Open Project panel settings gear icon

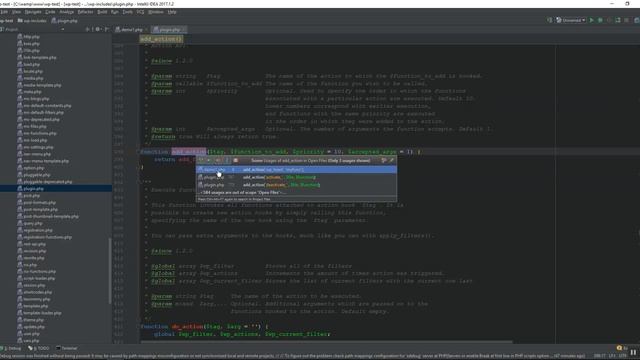[x=97, y=29]
